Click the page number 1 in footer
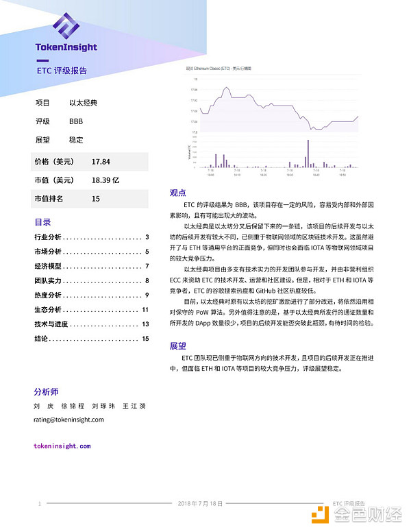This screenshot has height=532, width=411. pos(40,504)
